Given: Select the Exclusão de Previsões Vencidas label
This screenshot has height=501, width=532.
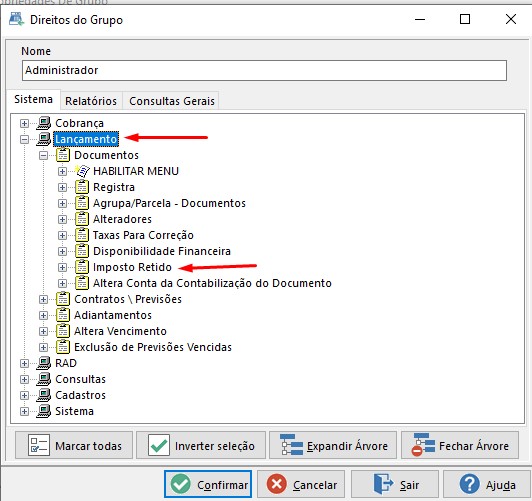Looking at the screenshot, I should point(153,347).
